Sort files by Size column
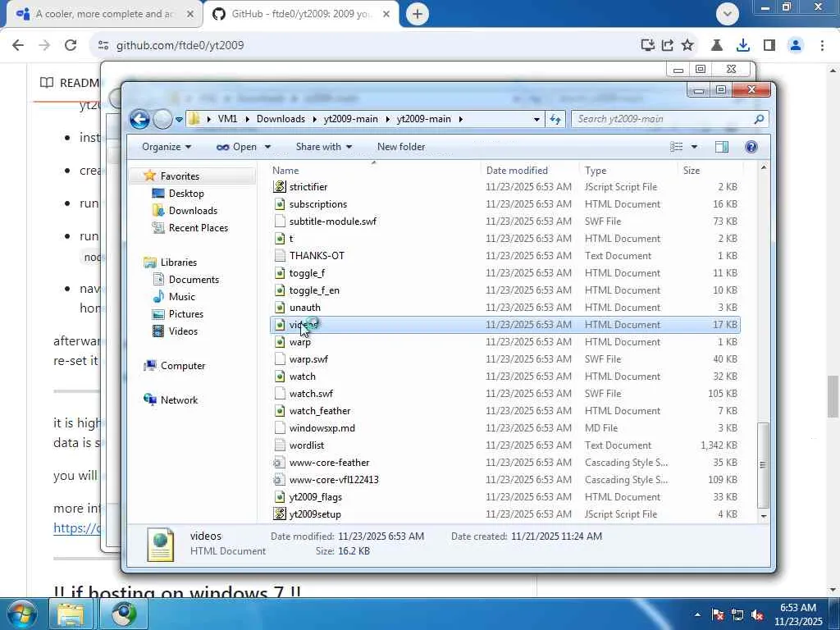 710,171
